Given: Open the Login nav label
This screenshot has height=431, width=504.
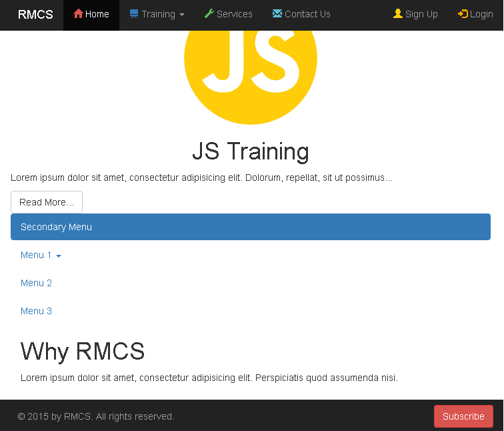Looking at the screenshot, I should [x=481, y=14].
